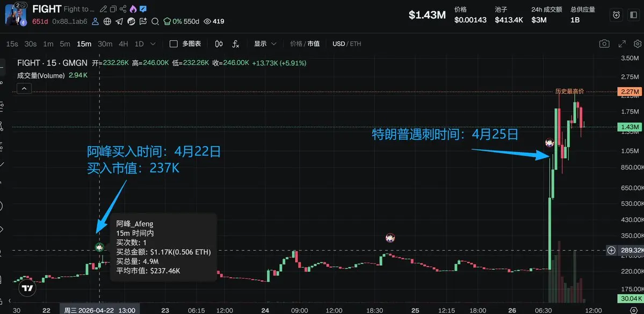
Task: Select ETH currency display
Action: click(356, 44)
